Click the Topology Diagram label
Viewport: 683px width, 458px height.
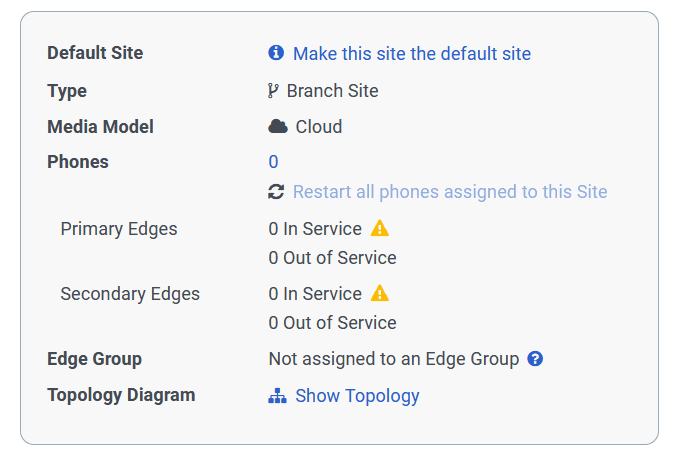(x=121, y=395)
